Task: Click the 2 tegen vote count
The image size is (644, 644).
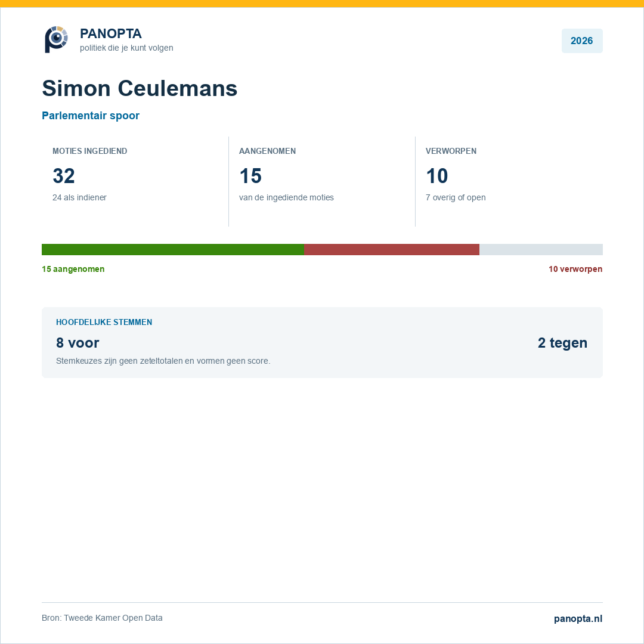Action: [563, 342]
